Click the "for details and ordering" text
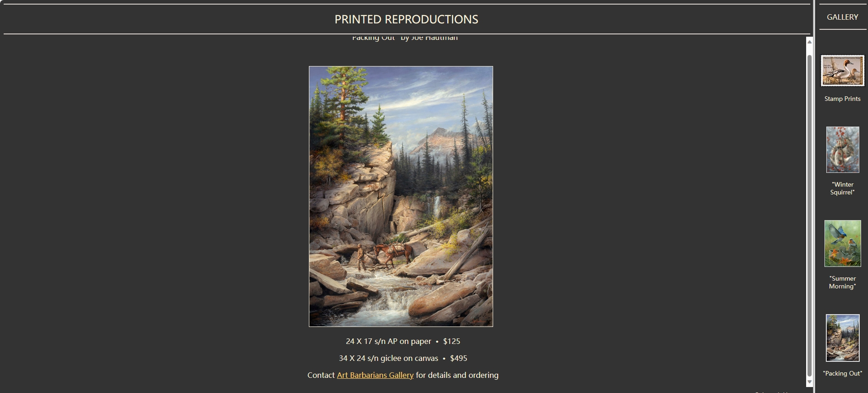 457,375
